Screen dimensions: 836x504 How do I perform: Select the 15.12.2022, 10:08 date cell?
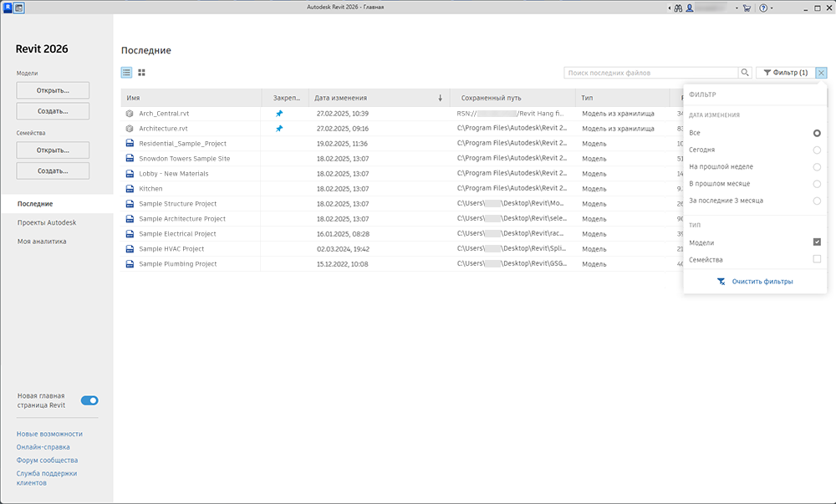342,264
